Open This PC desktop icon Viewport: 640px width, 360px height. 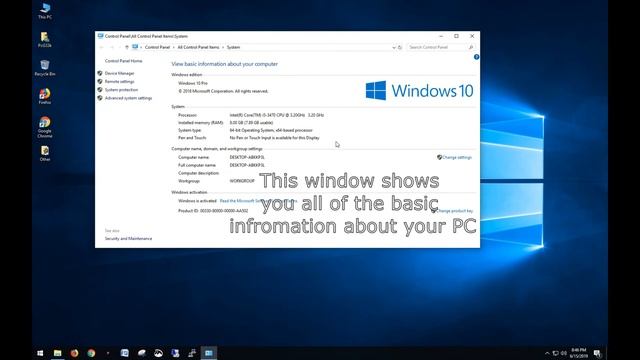(x=45, y=11)
